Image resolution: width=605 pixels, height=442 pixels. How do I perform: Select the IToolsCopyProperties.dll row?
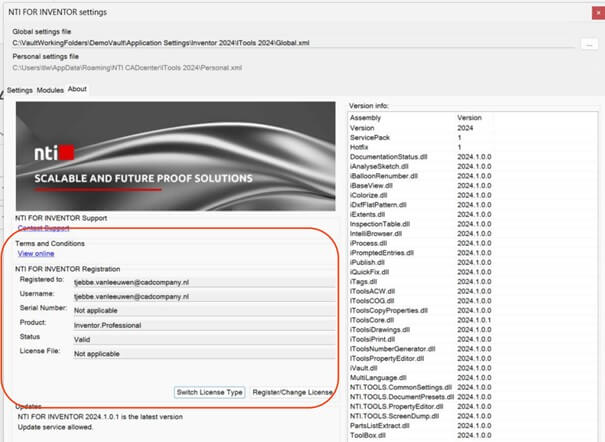click(473, 311)
